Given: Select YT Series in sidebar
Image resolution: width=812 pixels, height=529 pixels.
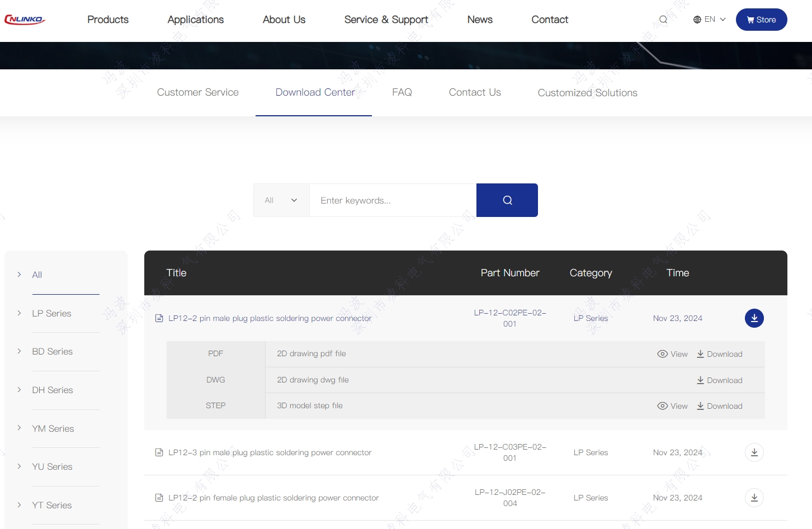Looking at the screenshot, I should point(52,505).
